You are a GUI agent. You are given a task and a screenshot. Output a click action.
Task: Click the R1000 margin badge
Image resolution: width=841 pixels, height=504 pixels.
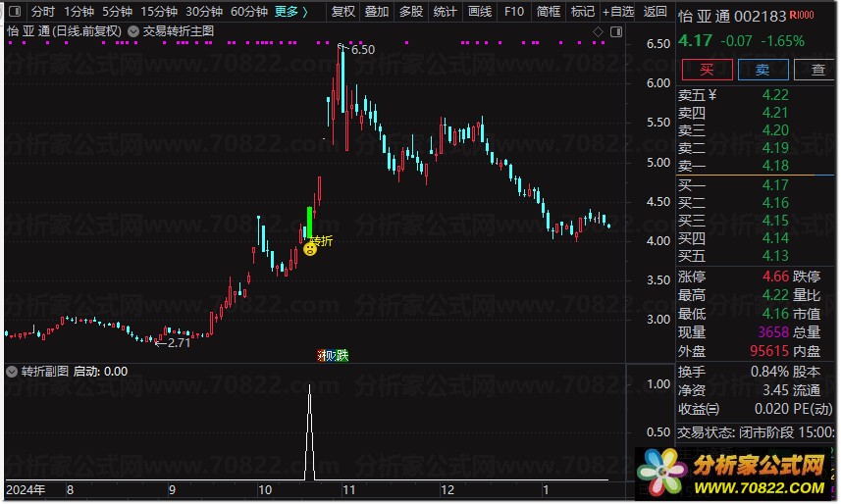point(802,15)
